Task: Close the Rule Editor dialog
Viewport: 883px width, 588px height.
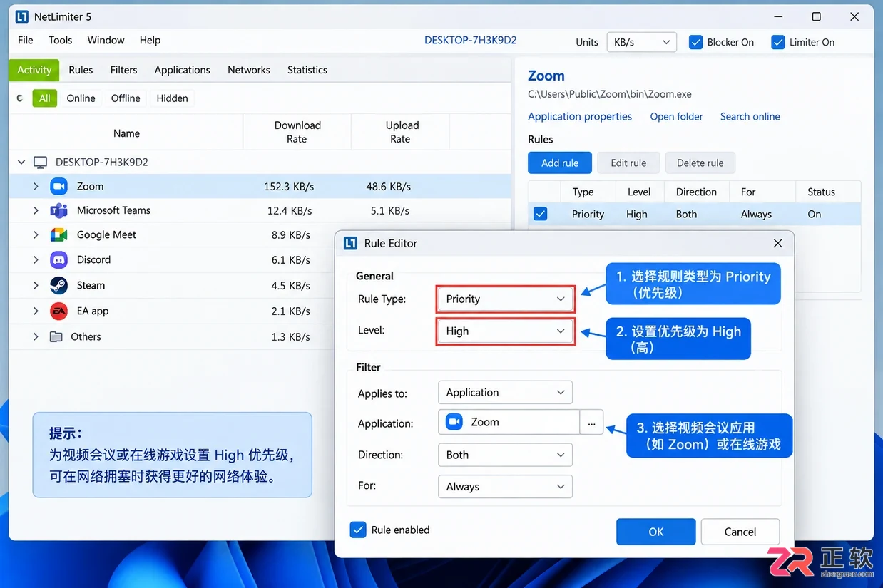Action: pyautogui.click(x=778, y=243)
